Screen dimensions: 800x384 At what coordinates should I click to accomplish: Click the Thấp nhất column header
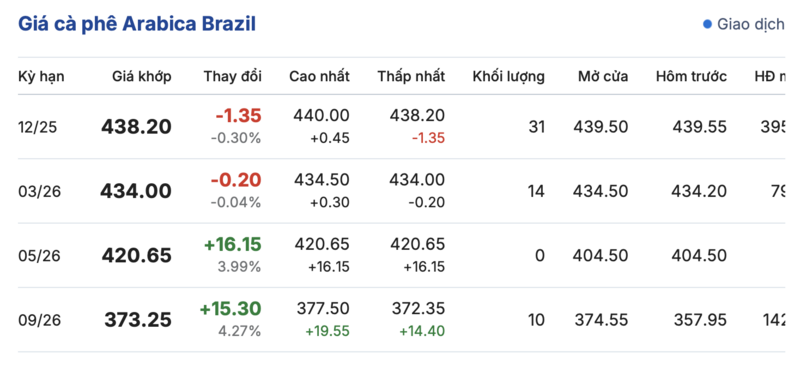pyautogui.click(x=411, y=76)
